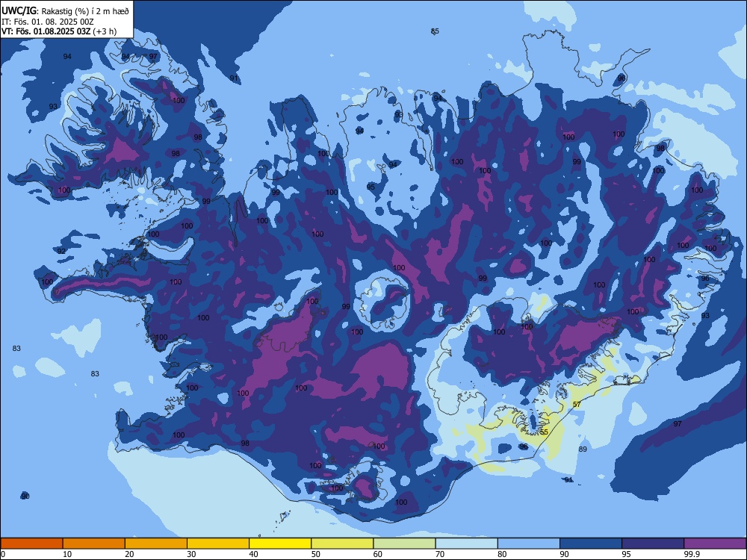Click the pale blue 70–80 legend swatch
The height and width of the screenshot is (560, 747).
click(x=466, y=544)
